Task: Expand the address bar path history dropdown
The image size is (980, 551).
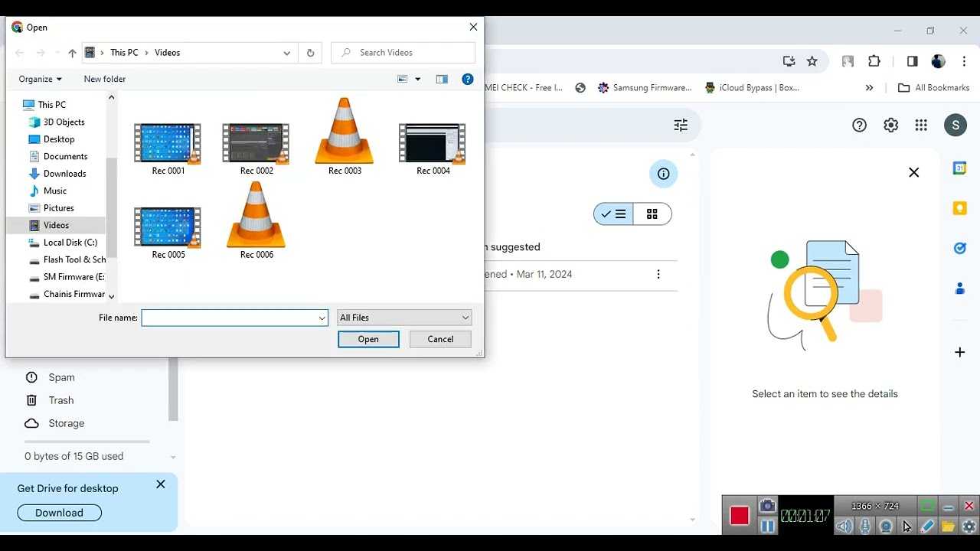Action: tap(286, 53)
